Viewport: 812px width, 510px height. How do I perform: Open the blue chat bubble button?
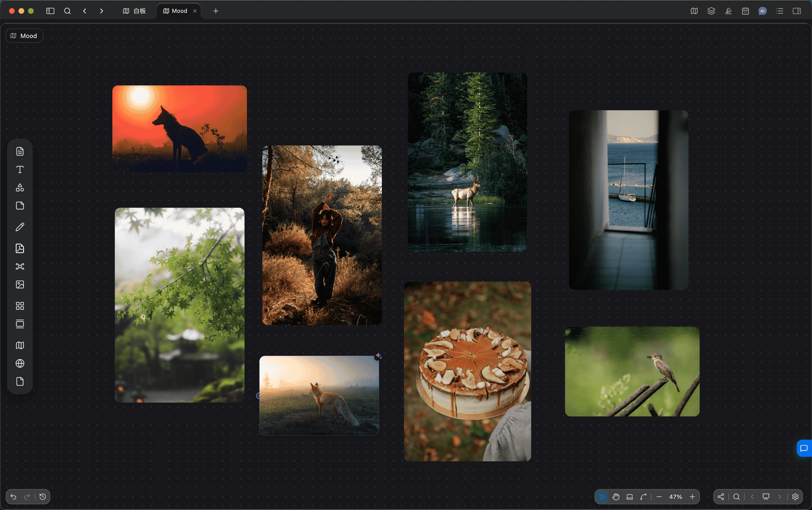click(x=804, y=448)
